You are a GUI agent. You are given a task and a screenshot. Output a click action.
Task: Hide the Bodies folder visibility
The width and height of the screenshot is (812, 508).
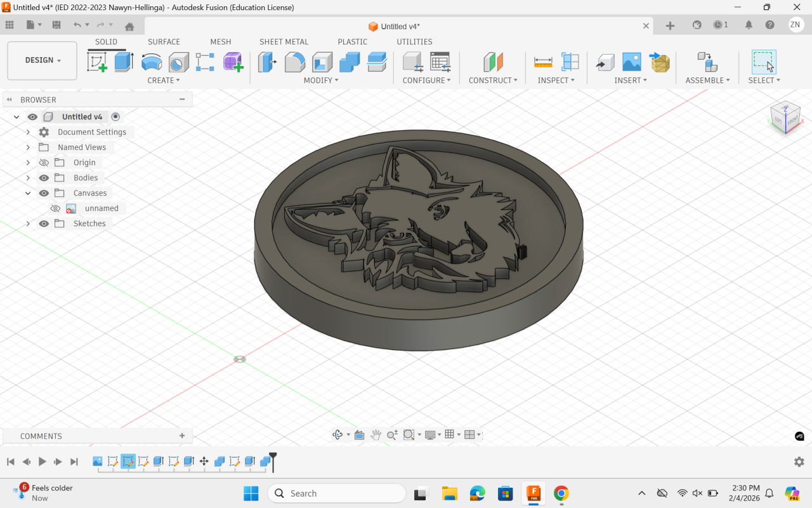[x=44, y=178]
